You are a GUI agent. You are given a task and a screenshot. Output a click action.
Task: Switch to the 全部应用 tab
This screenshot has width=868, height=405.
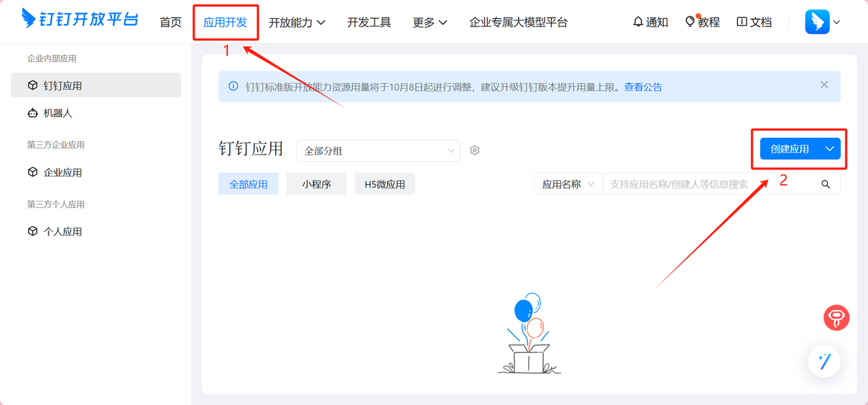click(248, 184)
